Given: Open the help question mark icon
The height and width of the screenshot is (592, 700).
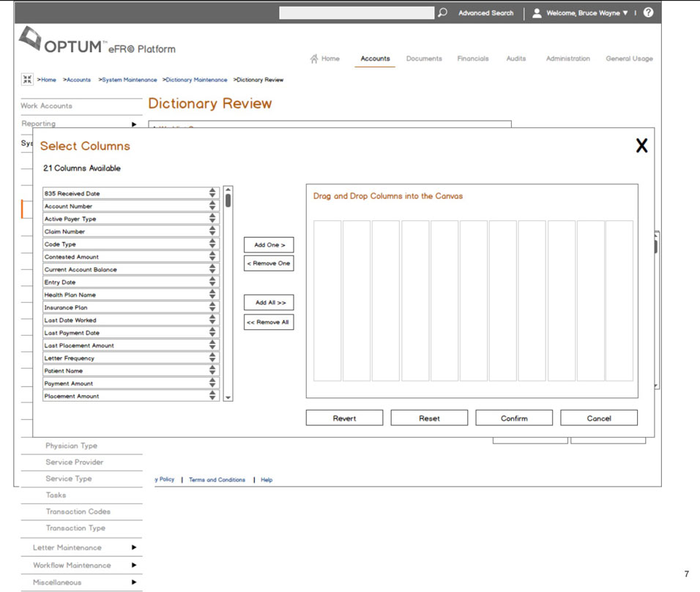Looking at the screenshot, I should click(x=648, y=13).
